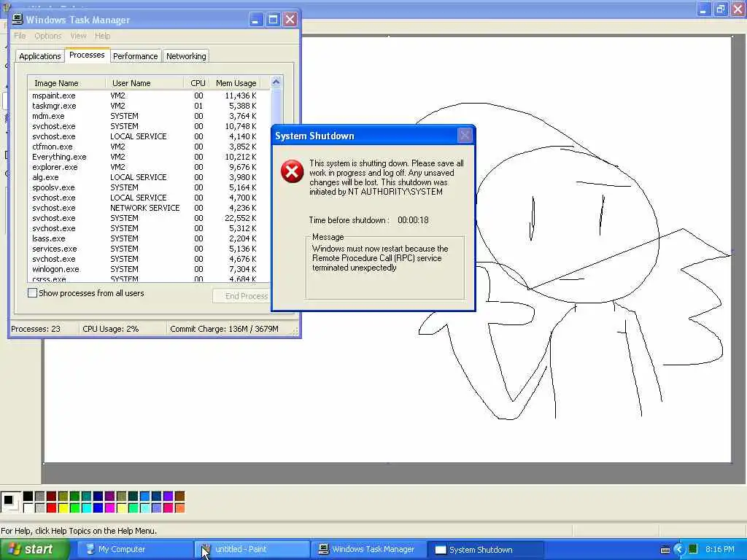Pick the bright red color swatch

52,507
